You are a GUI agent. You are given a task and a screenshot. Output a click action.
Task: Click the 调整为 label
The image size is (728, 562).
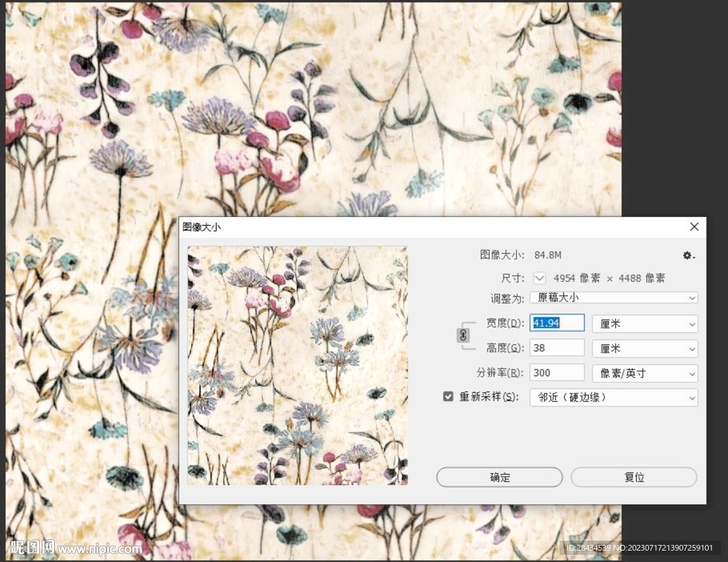508,298
